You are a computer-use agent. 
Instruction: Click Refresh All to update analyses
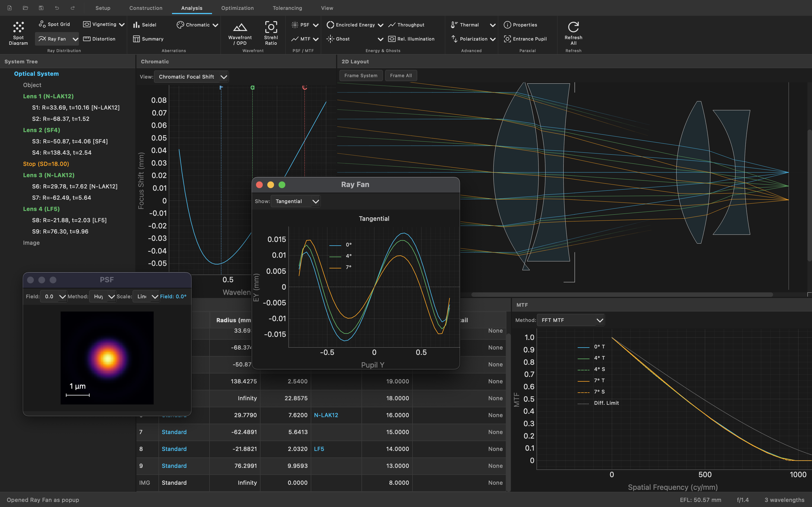[x=573, y=33]
